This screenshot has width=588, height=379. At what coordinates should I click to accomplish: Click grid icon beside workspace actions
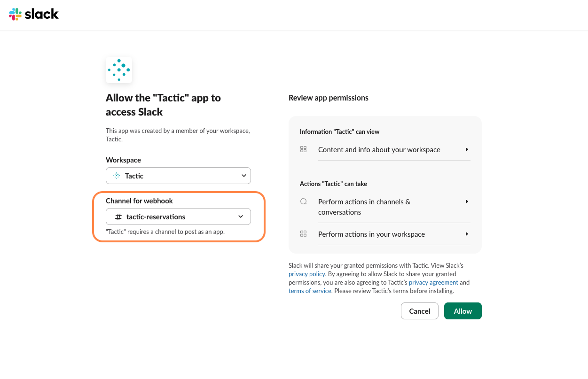(303, 234)
